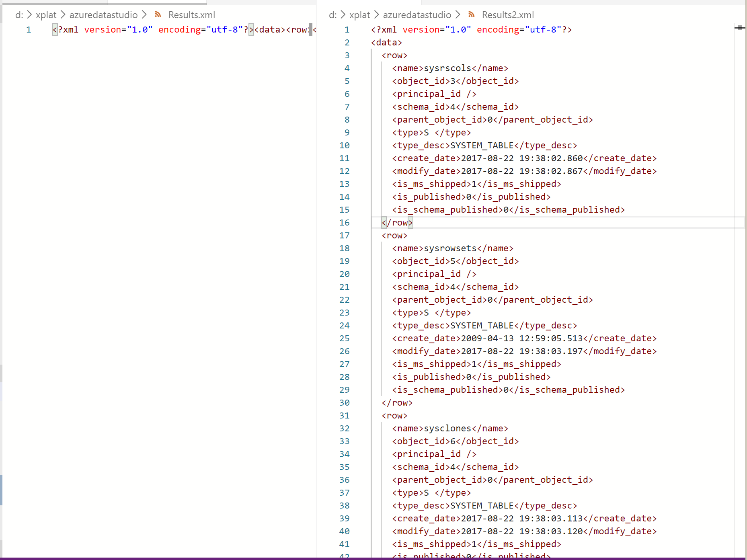Click the scrollbar handle at the top right

pyautogui.click(x=740, y=28)
